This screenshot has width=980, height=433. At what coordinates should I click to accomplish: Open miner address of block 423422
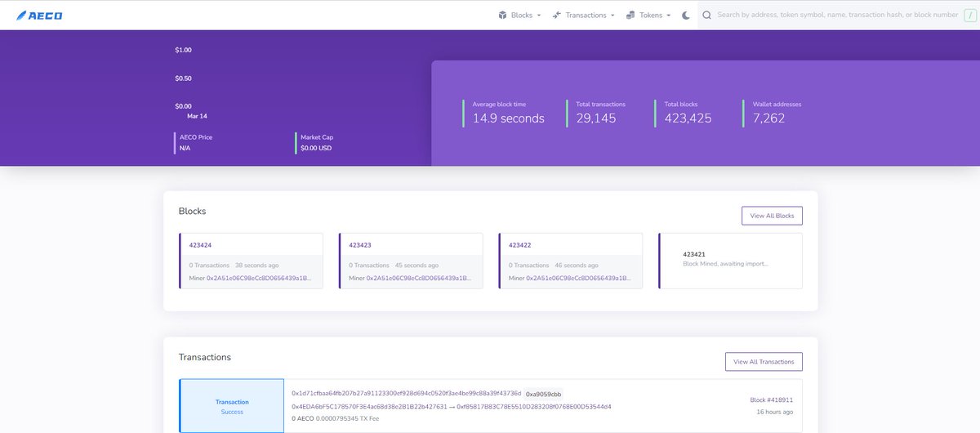tap(579, 278)
